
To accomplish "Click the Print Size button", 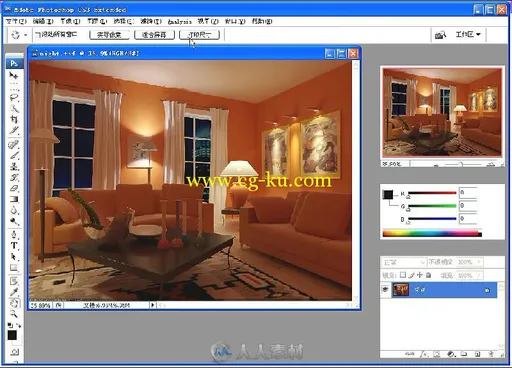I will (x=199, y=35).
